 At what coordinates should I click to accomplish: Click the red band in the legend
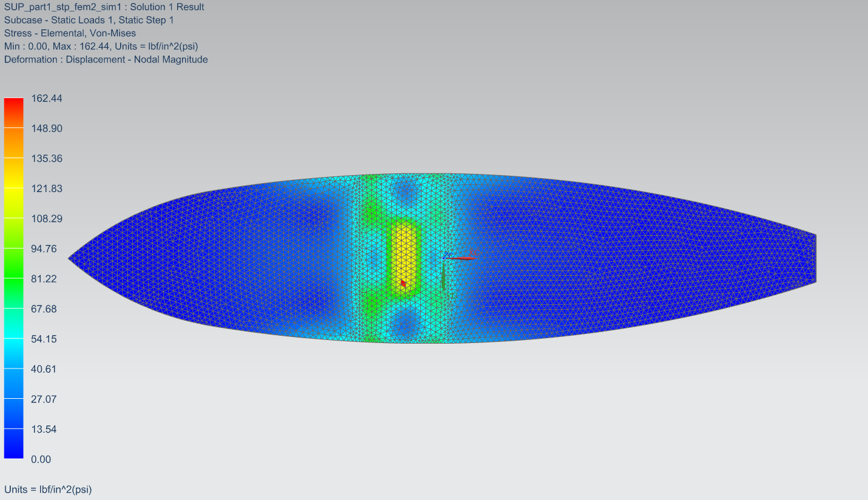click(x=13, y=113)
